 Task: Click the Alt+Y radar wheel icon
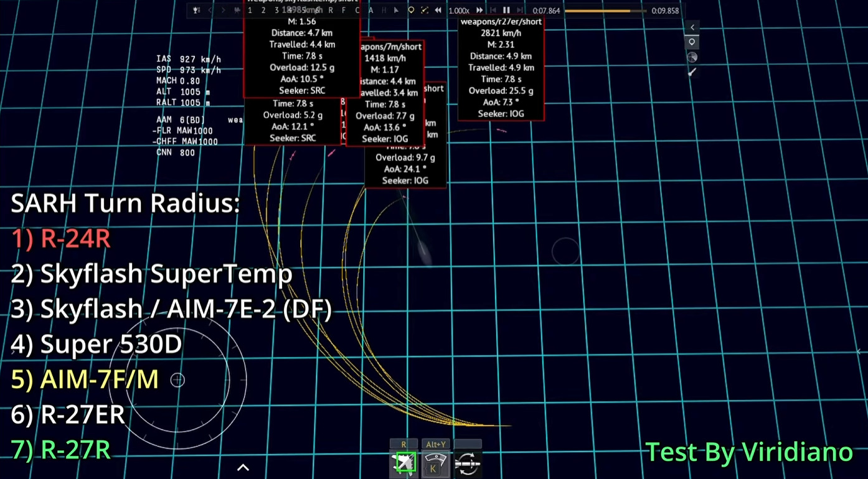point(435,463)
